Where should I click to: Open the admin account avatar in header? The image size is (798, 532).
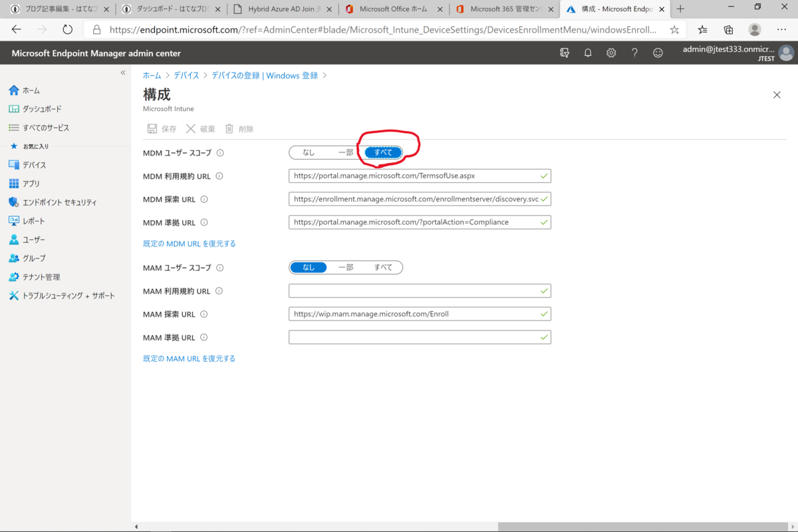coord(786,53)
